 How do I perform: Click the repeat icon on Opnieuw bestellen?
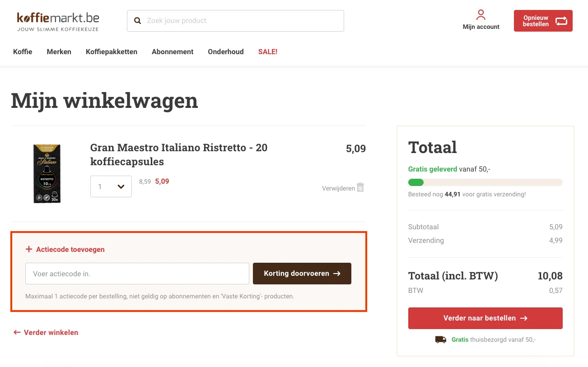[x=561, y=21]
